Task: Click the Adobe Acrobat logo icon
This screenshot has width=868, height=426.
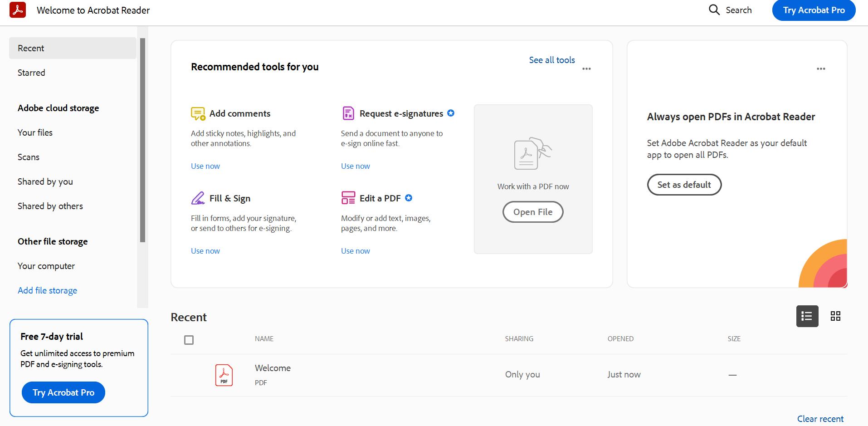Action: click(x=18, y=10)
